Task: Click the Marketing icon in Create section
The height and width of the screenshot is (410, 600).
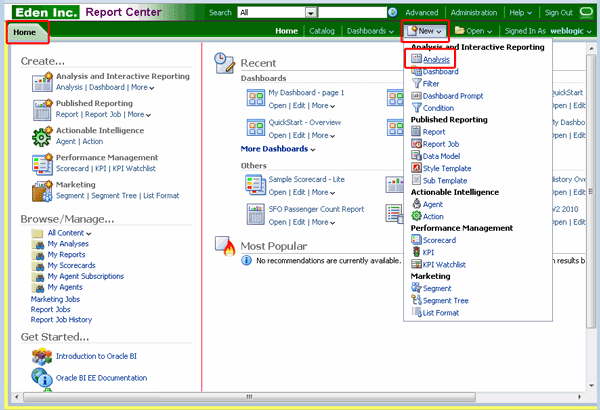Action: point(42,191)
